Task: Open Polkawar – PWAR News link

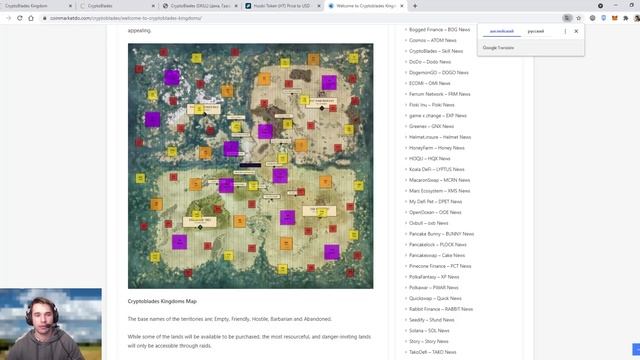Action: click(x=433, y=288)
